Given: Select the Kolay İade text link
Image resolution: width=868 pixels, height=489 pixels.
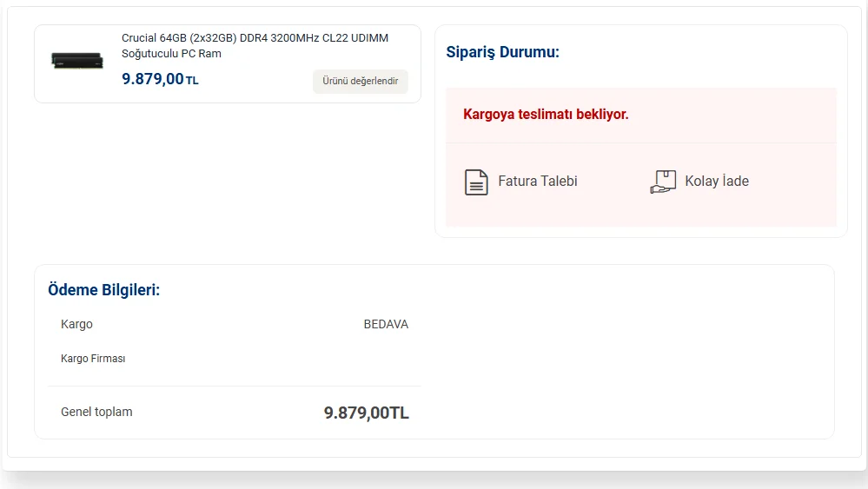Looking at the screenshot, I should pyautogui.click(x=716, y=182).
